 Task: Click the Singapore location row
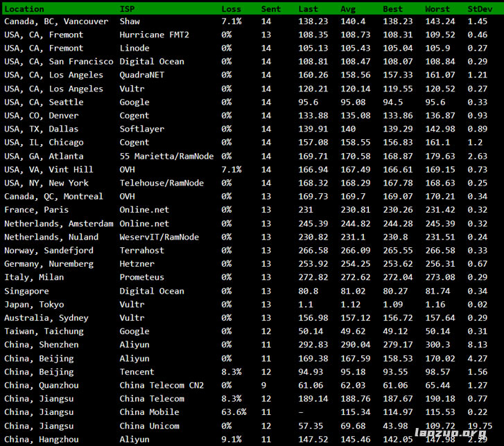(26, 292)
